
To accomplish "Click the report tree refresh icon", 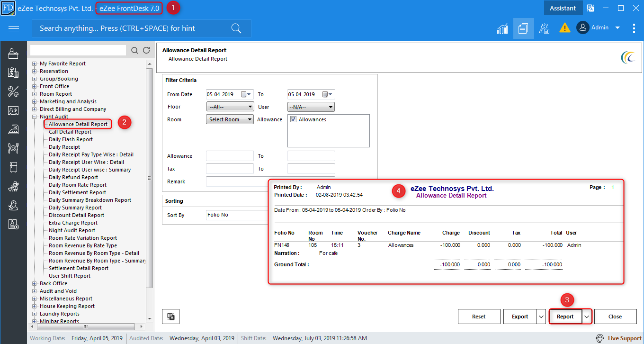I will [x=146, y=50].
